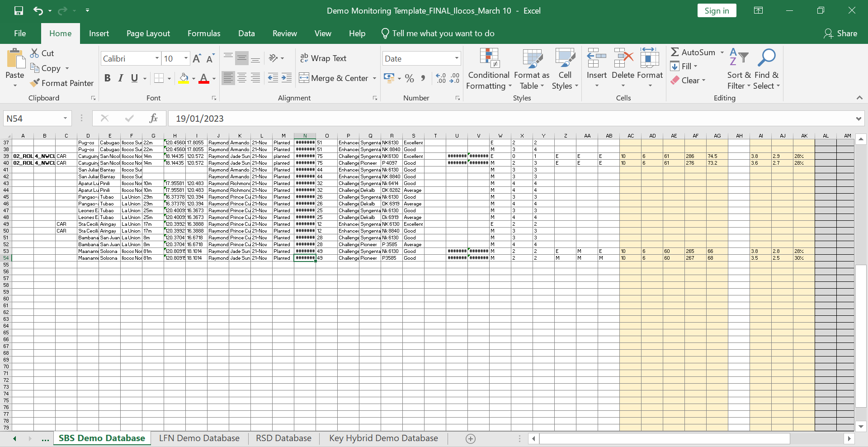Click Delete cells icon

(x=623, y=57)
